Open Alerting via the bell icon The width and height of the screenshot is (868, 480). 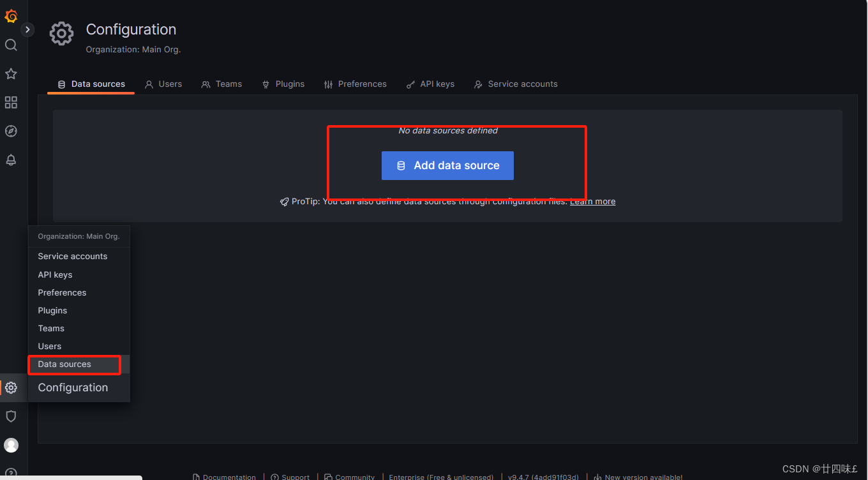click(10, 160)
